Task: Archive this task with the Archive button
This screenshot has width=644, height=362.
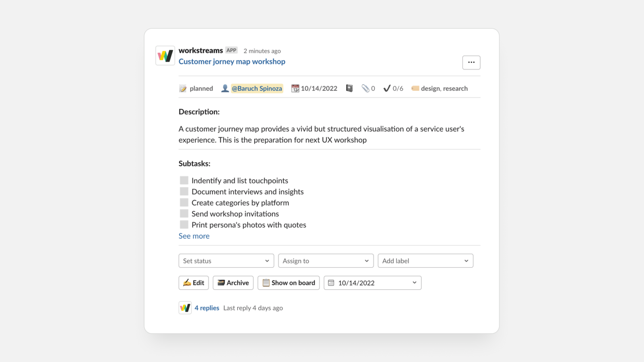Action: pos(233,283)
